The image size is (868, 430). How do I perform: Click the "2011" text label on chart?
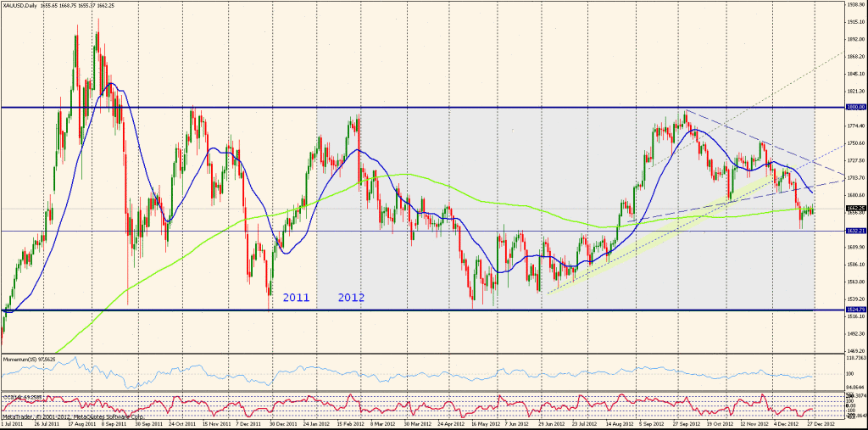point(295,298)
